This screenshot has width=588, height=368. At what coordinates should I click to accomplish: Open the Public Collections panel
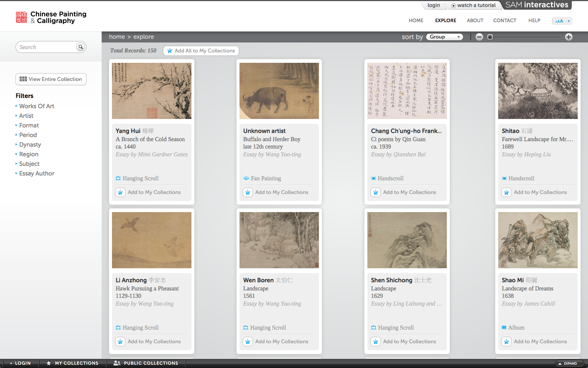pyautogui.click(x=146, y=363)
